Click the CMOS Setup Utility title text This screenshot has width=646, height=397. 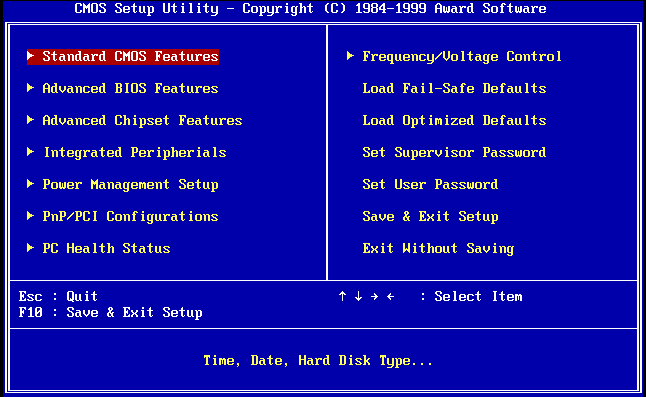(x=310, y=8)
